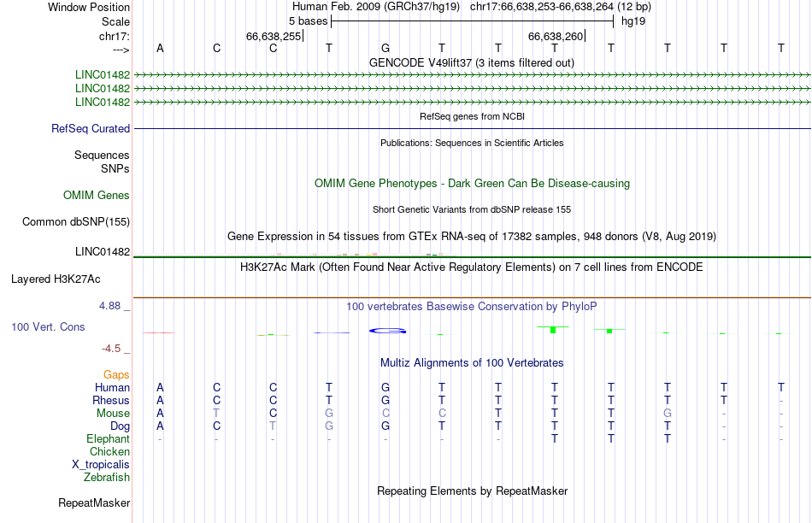Click the 'hg19' label beside the scale bar
The width and height of the screenshot is (812, 523).
(633, 21)
